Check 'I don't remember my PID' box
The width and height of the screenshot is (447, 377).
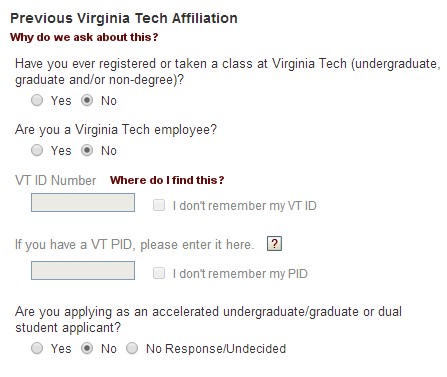tap(159, 273)
